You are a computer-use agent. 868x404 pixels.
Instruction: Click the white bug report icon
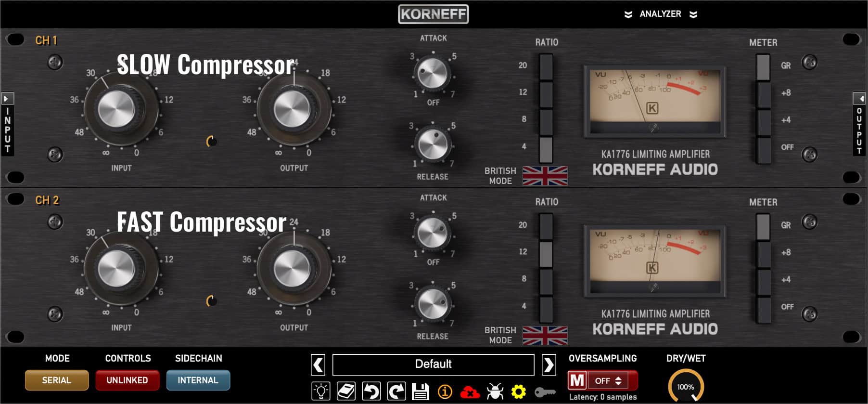pyautogui.click(x=495, y=391)
